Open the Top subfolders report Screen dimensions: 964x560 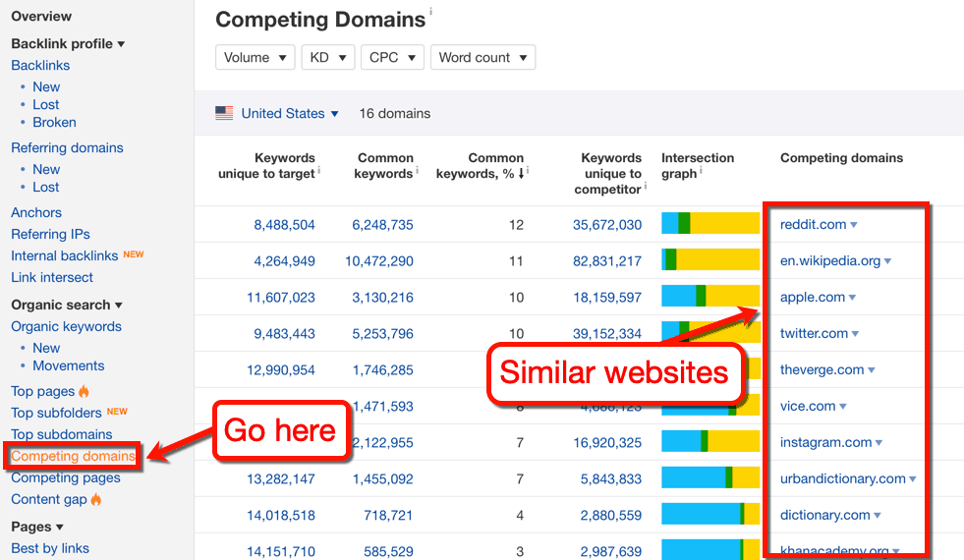(x=56, y=413)
